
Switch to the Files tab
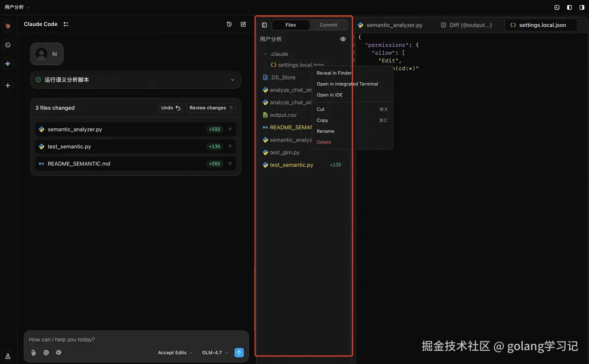(x=290, y=25)
